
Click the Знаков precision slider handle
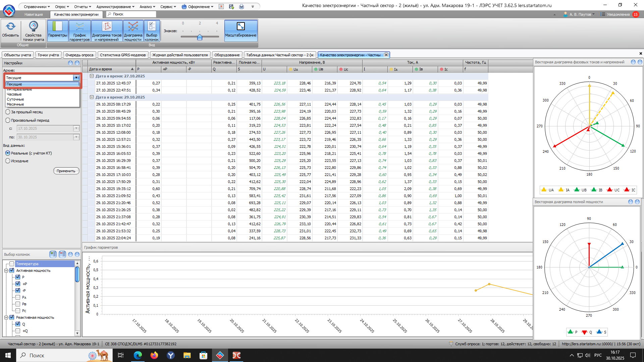coord(200,37)
